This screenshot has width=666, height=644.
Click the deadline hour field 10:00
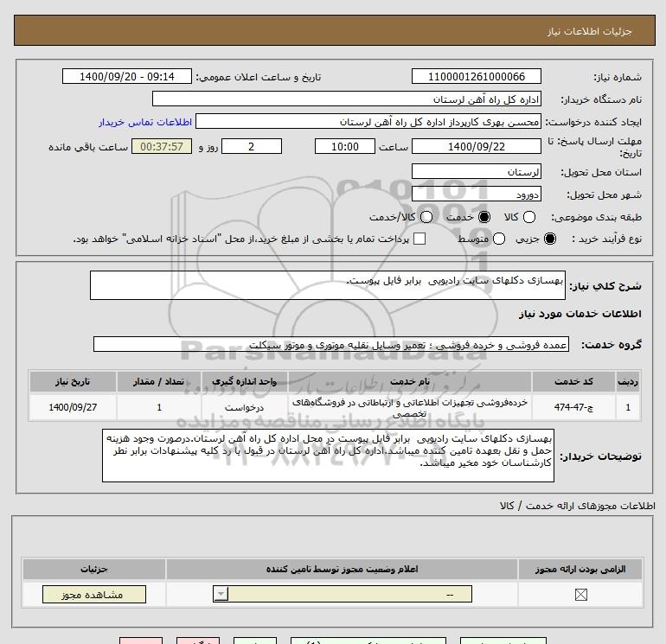344,146
